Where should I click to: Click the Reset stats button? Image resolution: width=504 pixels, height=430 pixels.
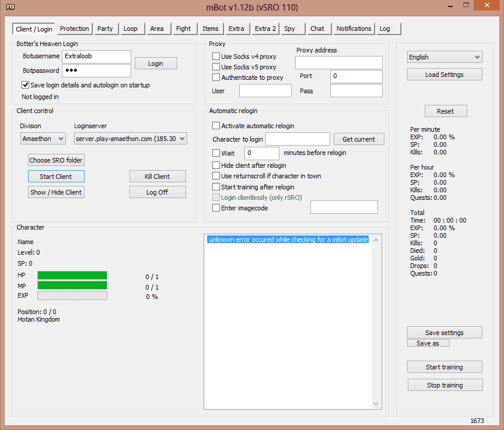446,111
